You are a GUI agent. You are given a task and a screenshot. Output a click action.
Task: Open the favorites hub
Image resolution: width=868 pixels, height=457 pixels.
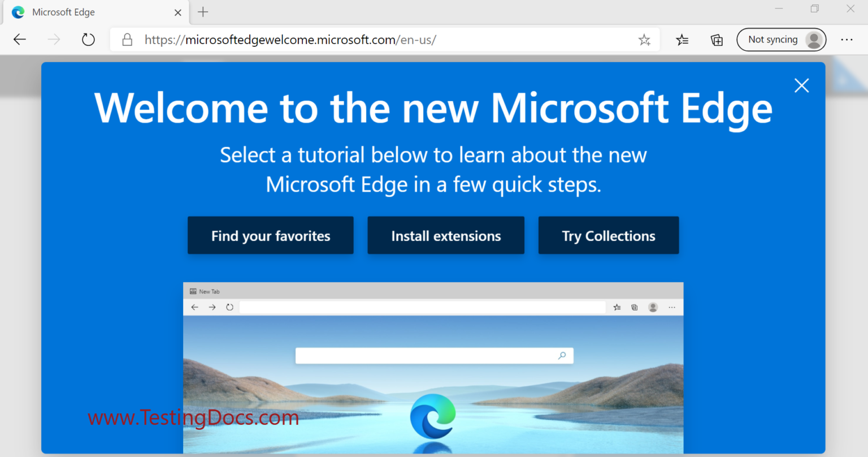[682, 40]
